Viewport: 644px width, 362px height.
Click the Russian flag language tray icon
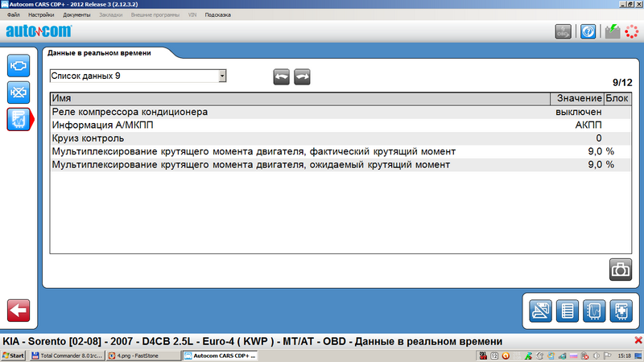[x=573, y=356]
